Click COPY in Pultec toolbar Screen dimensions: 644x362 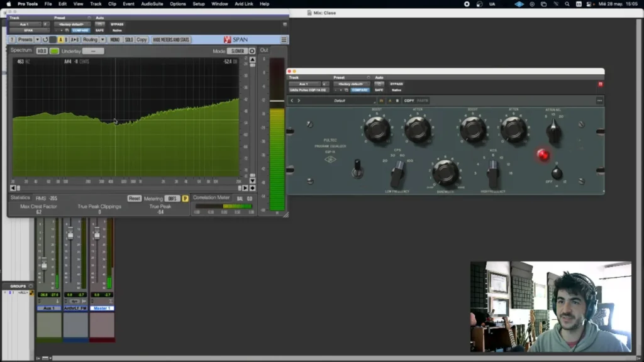coord(409,101)
